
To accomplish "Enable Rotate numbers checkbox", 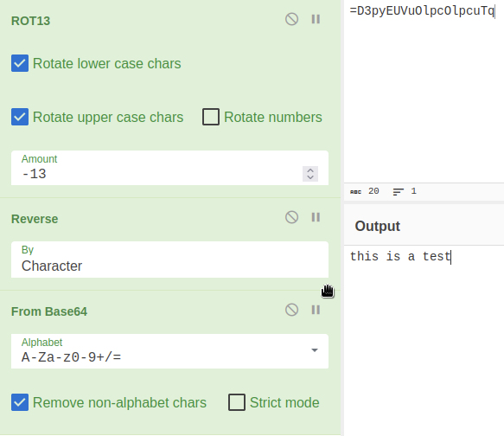I will [x=211, y=117].
